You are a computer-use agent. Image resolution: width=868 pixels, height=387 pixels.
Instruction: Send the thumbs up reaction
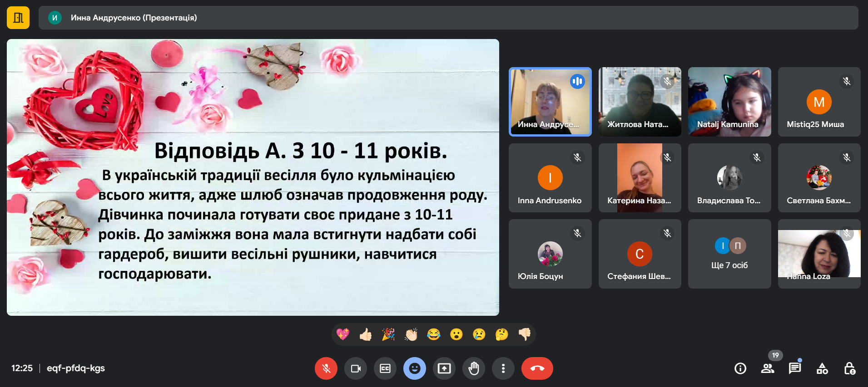(366, 334)
